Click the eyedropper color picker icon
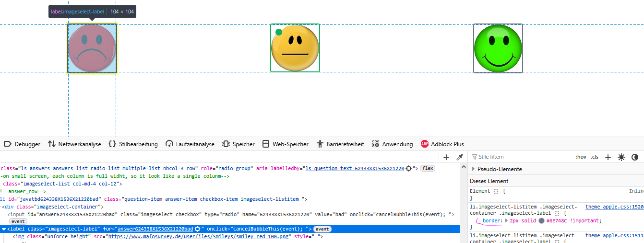The width and height of the screenshot is (644, 243). [459, 157]
